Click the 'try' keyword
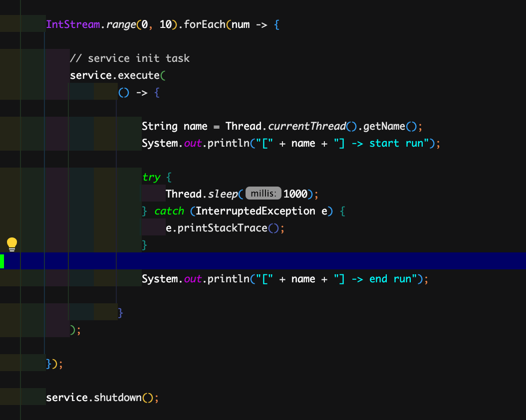 [151, 177]
